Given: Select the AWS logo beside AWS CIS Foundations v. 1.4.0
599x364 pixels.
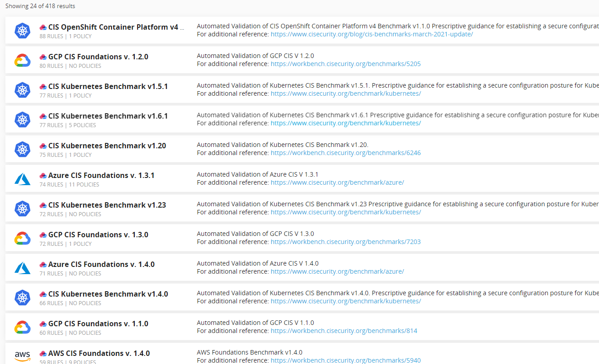Looking at the screenshot, I should point(22,356).
